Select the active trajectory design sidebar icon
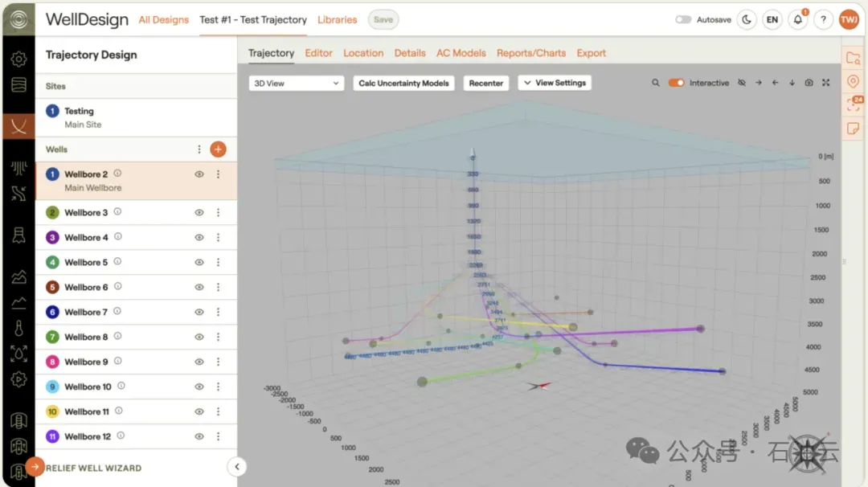 click(x=18, y=126)
